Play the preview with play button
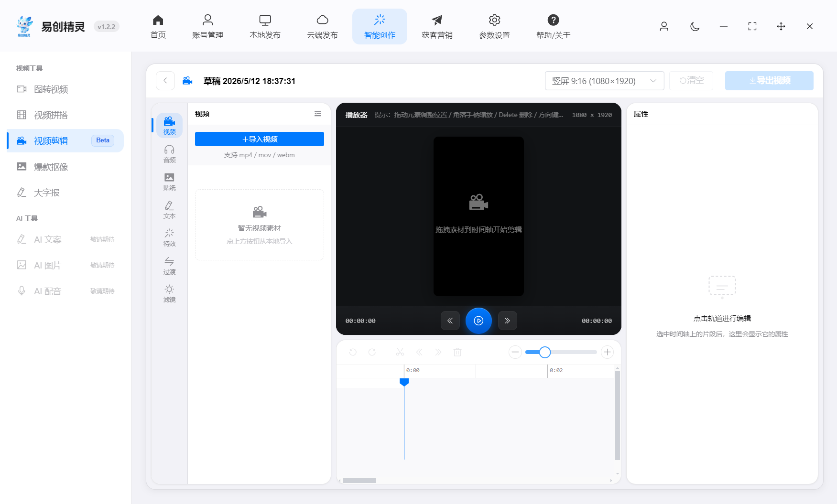 point(478,321)
